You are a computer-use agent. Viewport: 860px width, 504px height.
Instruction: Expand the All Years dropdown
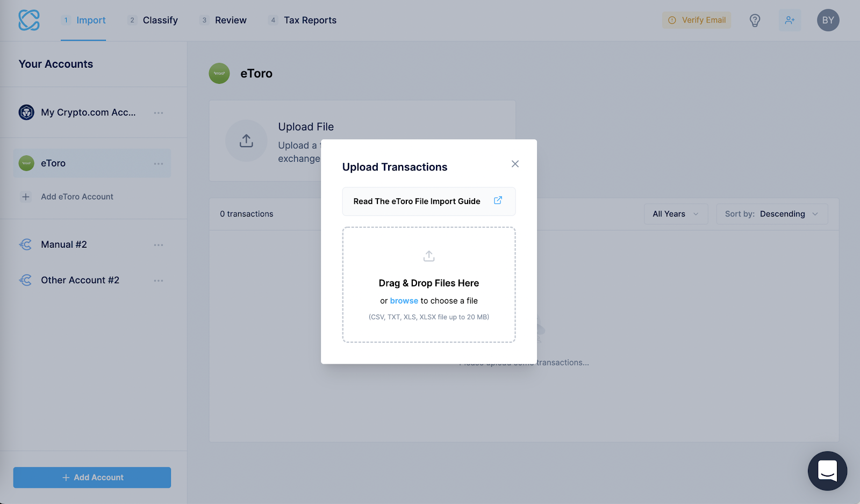point(676,214)
